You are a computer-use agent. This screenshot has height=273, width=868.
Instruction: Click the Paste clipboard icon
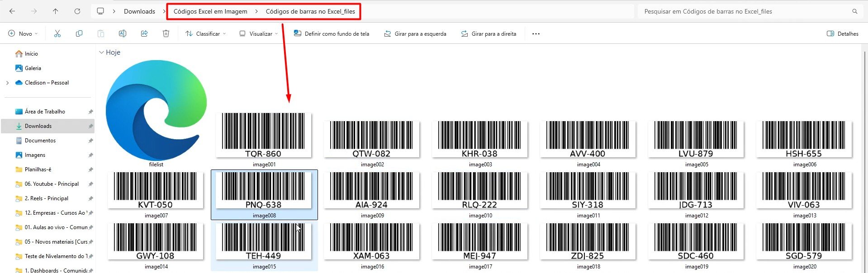click(x=101, y=33)
